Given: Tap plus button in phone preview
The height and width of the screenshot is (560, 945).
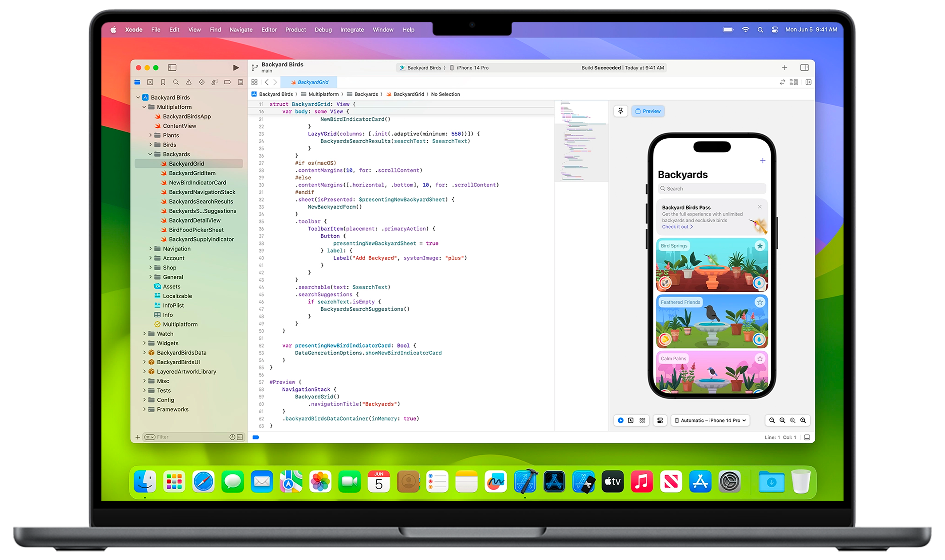Looking at the screenshot, I should click(762, 161).
